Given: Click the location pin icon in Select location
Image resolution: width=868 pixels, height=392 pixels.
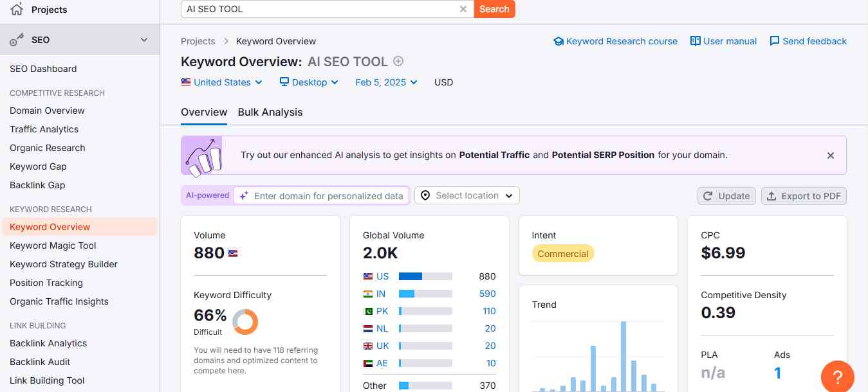Looking at the screenshot, I should (425, 195).
